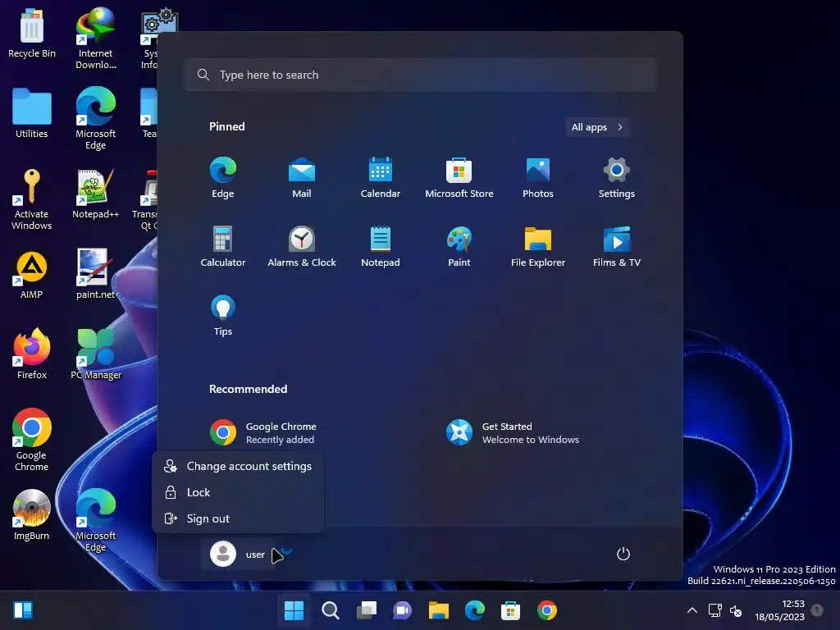Open Widgets button on taskbar
Viewport: 840px width, 630px height.
23,610
